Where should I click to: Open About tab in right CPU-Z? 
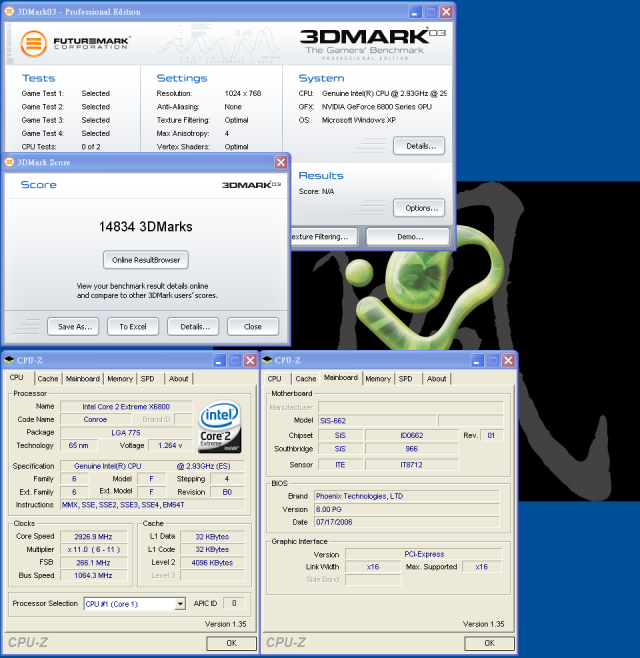pyautogui.click(x=436, y=379)
